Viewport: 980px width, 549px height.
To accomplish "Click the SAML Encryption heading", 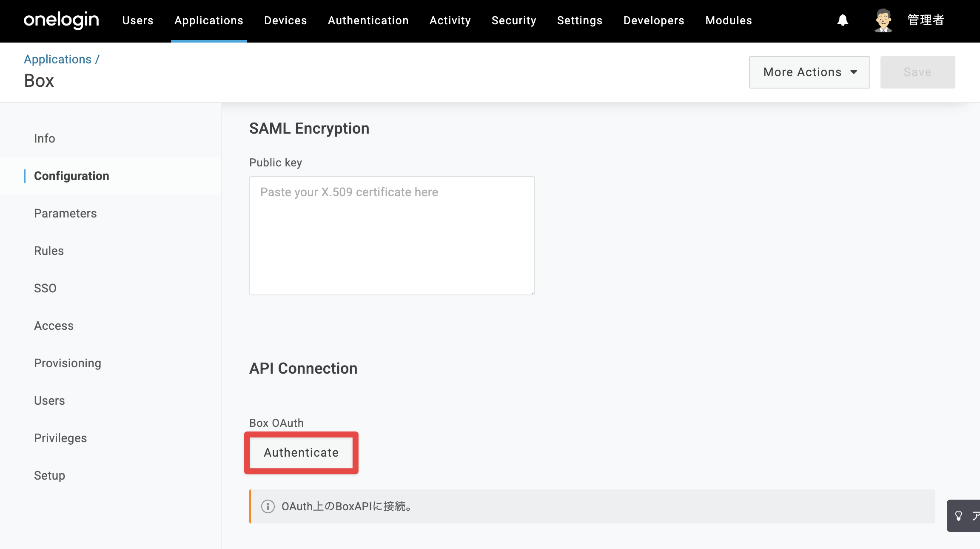I will (x=309, y=129).
